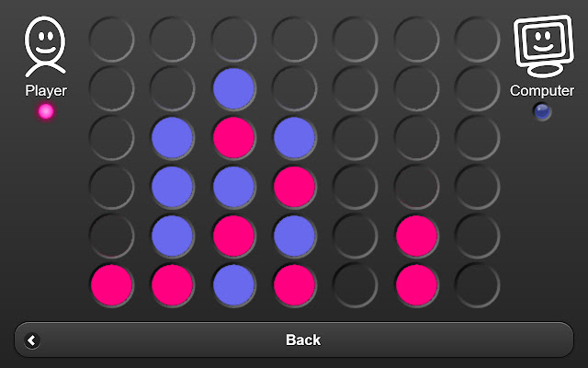This screenshot has width=588, height=368.
Task: Click blue disc at bottom of third column
Action: point(233,284)
